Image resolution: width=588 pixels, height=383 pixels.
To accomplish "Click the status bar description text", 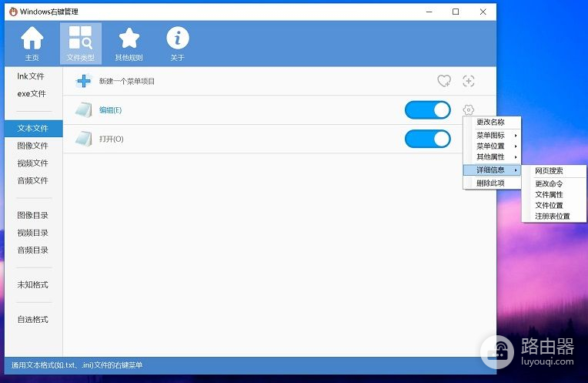I will point(77,365).
